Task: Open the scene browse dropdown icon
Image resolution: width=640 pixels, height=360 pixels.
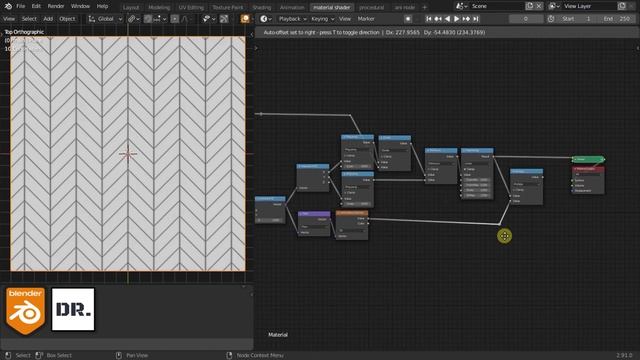Action: coord(462,6)
